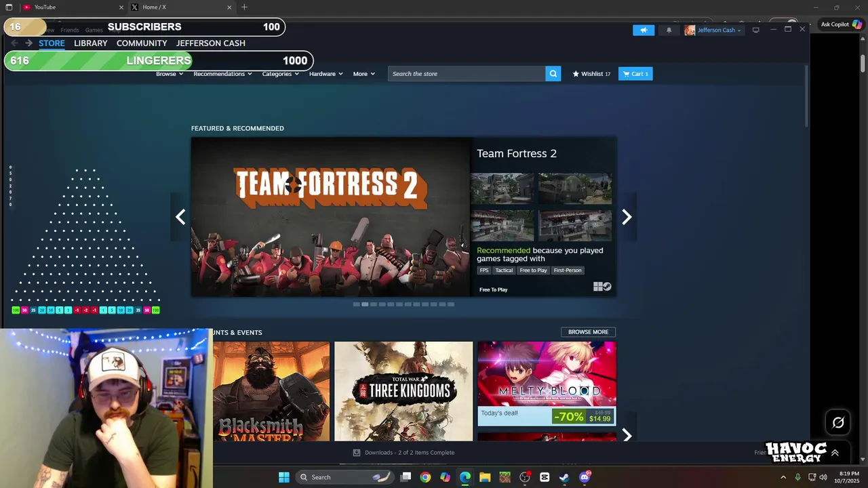Open the JEFFERSON CASH profile tab

211,43
